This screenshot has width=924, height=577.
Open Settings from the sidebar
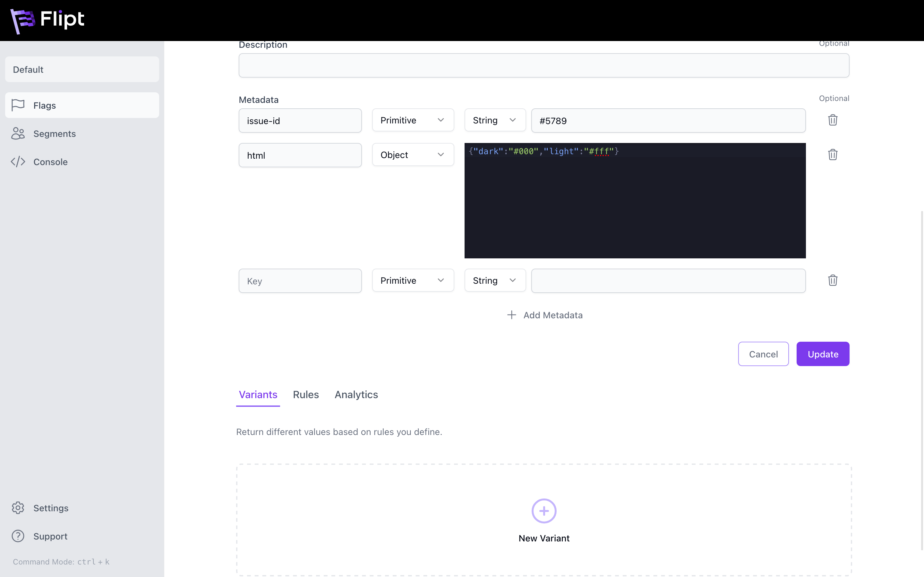[x=50, y=508]
